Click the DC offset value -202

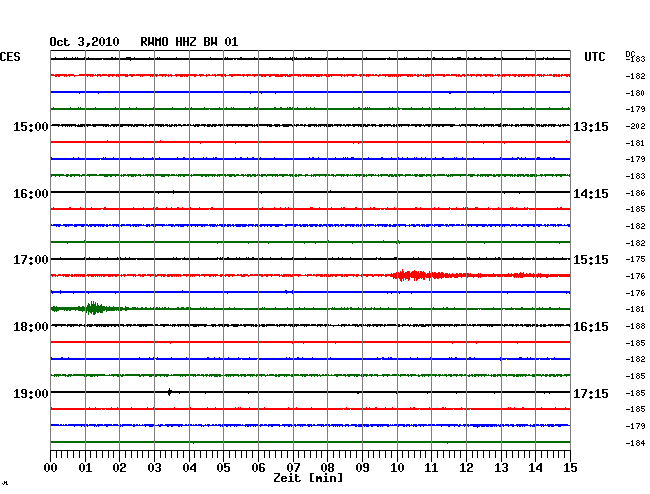pos(635,126)
